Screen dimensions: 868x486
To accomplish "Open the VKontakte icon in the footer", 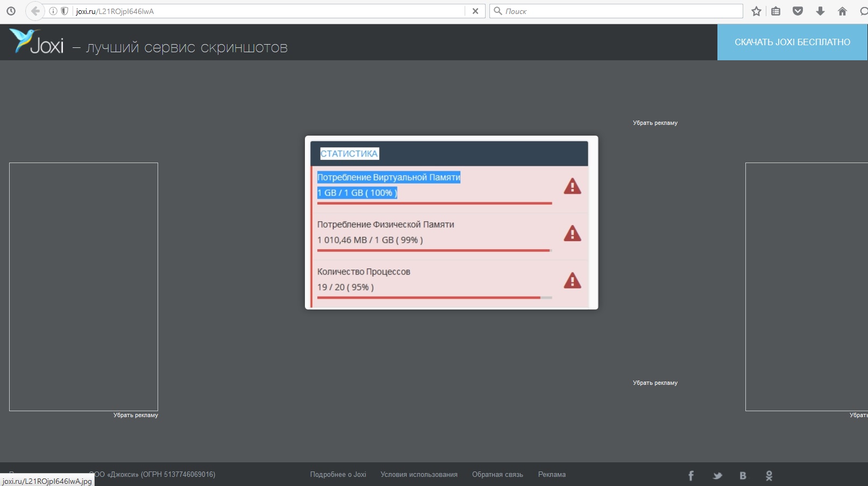I will (743, 476).
